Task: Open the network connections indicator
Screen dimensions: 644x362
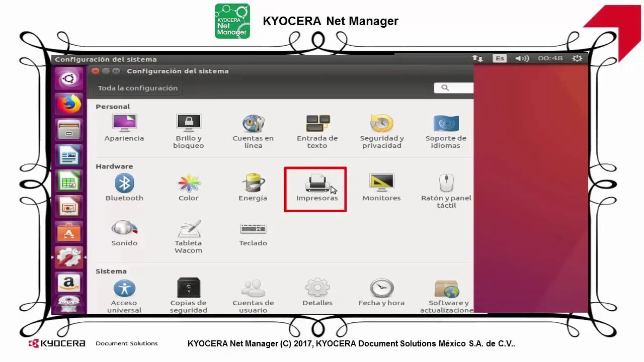Action: pos(478,58)
